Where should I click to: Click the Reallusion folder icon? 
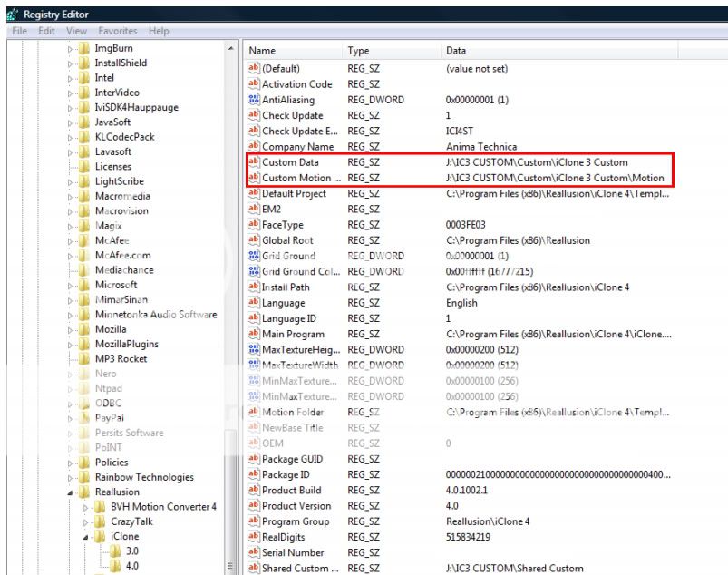coord(84,492)
